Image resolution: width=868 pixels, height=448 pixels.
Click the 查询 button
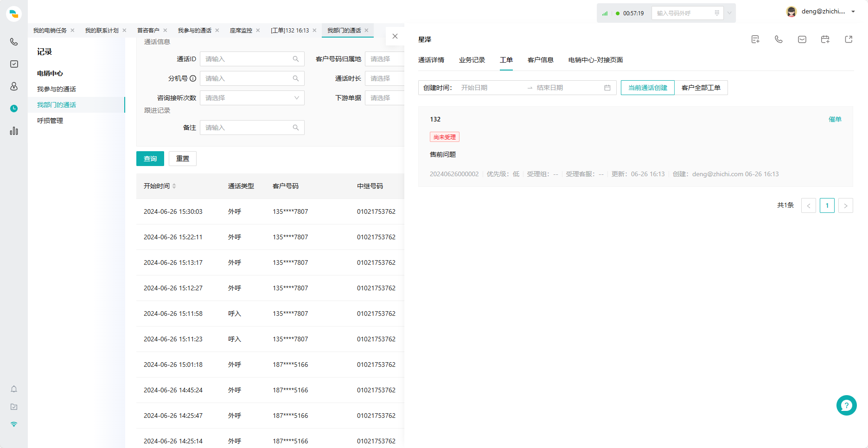click(150, 159)
